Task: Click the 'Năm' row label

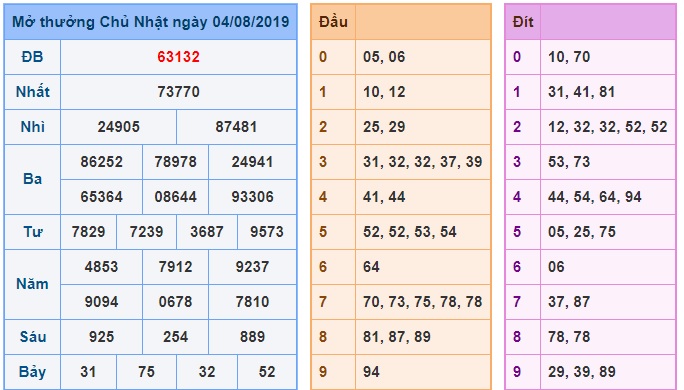Action: click(32, 284)
